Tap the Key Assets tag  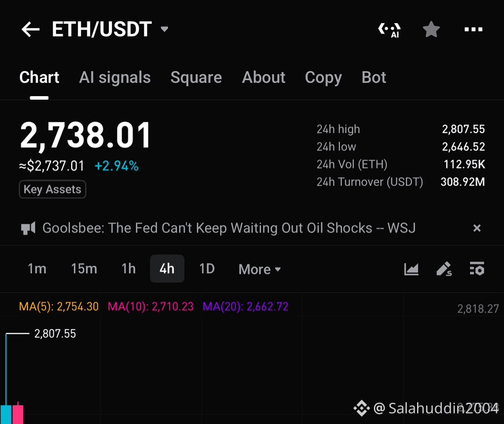point(52,189)
